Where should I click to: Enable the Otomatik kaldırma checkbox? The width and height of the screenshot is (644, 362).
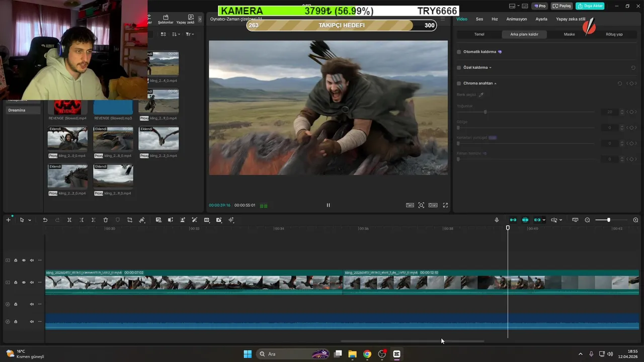(459, 52)
